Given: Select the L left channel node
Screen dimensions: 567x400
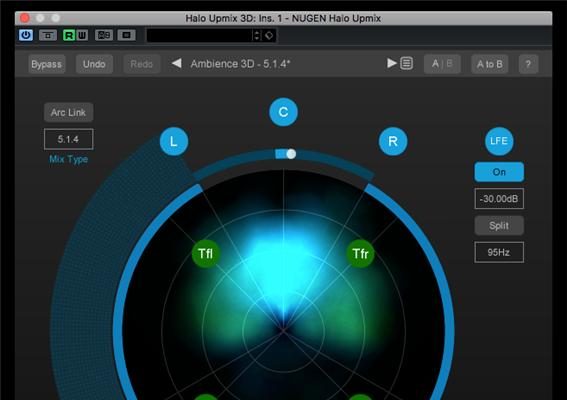Looking at the screenshot, I should coord(174,141).
